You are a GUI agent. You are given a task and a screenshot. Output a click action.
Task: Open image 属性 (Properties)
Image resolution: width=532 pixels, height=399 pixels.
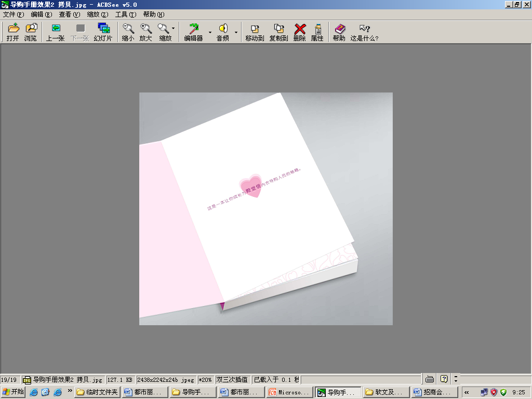click(x=317, y=32)
